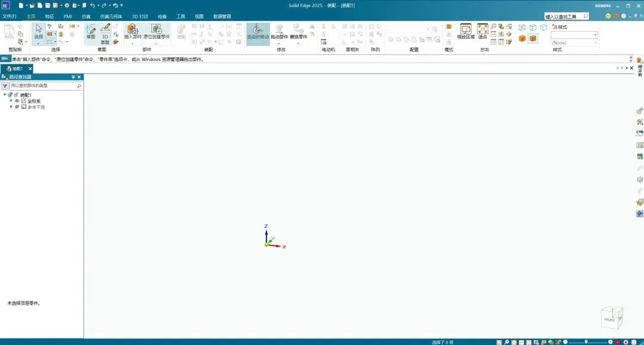This screenshot has width=644, height=345.
Task: Click the YouTube icon in status bar
Action: (x=618, y=342)
